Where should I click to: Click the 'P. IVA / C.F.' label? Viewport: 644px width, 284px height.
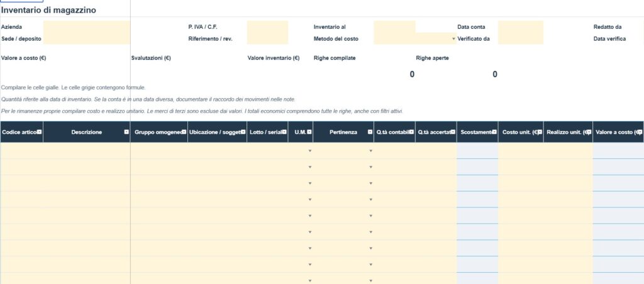tap(203, 27)
